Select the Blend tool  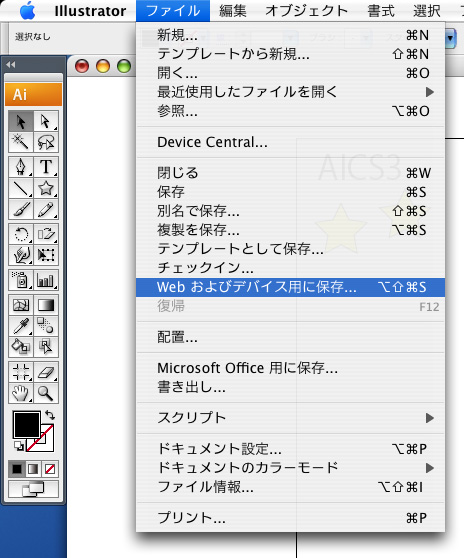(x=46, y=326)
